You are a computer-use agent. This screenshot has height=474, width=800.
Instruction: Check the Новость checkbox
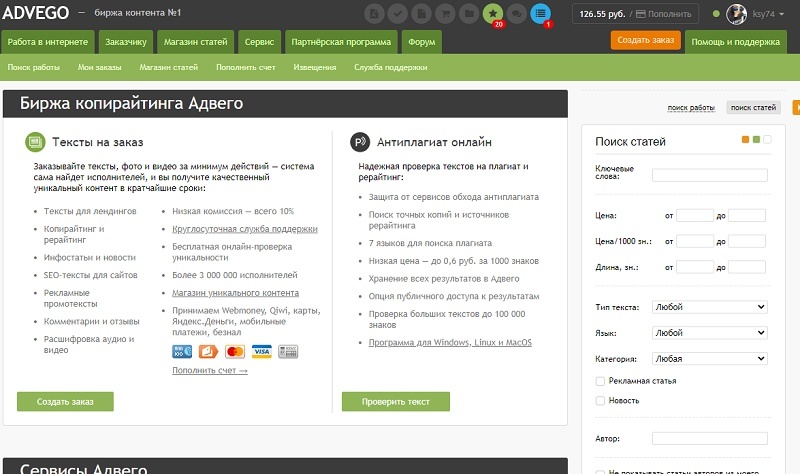pyautogui.click(x=600, y=401)
